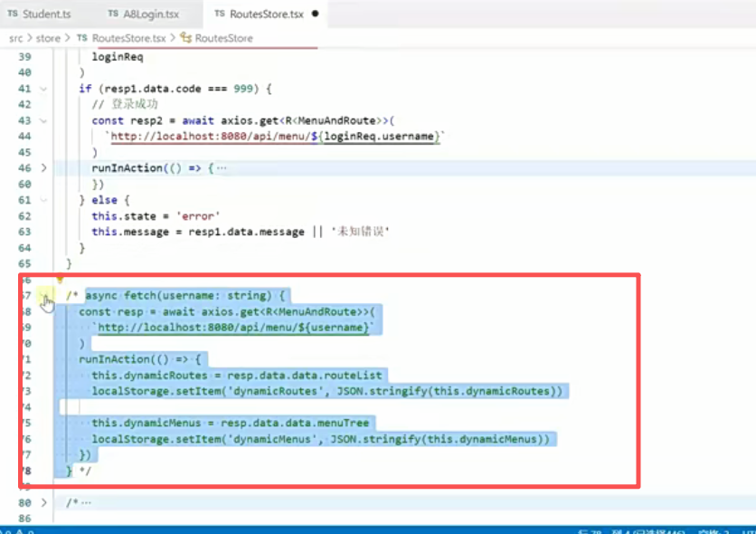
Task: Click the store breadcrumb
Action: click(48, 38)
